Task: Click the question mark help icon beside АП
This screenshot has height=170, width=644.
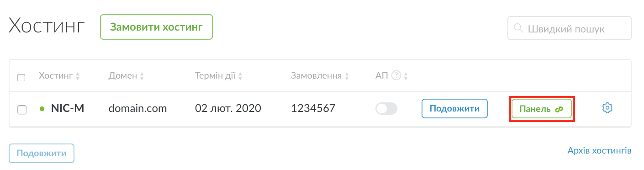Action: coord(396,76)
